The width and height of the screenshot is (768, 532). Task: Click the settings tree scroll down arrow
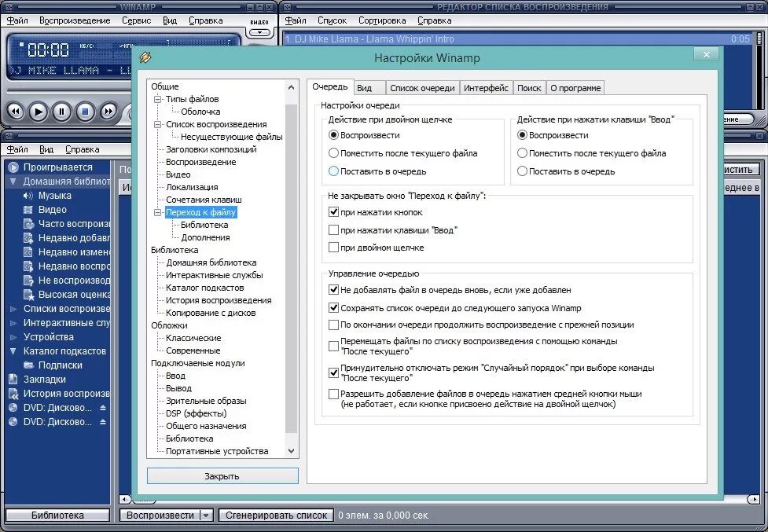[292, 451]
